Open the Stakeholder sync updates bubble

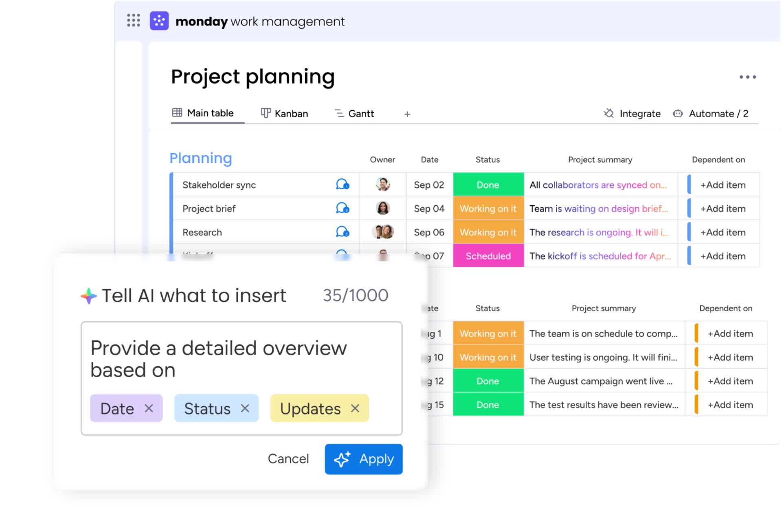coord(342,185)
